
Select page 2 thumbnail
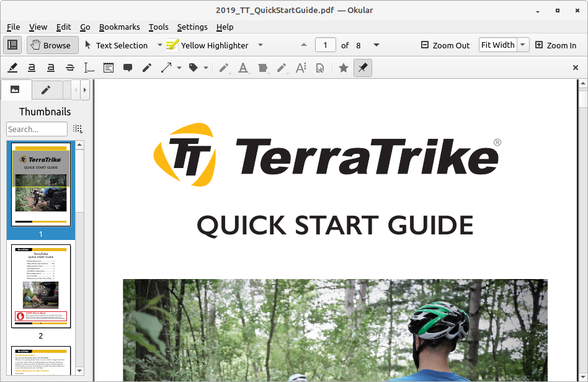coord(41,286)
